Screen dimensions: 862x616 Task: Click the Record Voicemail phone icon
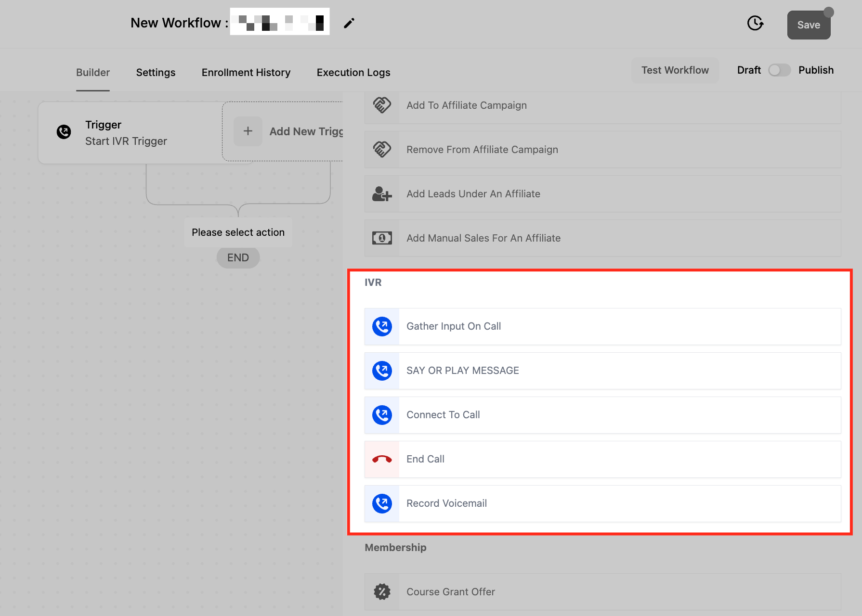pos(382,504)
